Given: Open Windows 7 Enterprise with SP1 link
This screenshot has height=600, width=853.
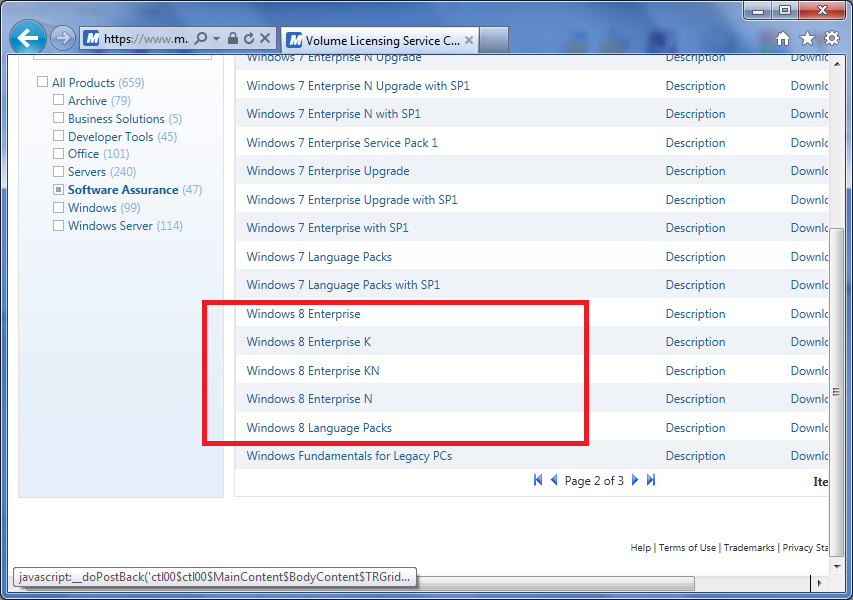Looking at the screenshot, I should pos(327,228).
